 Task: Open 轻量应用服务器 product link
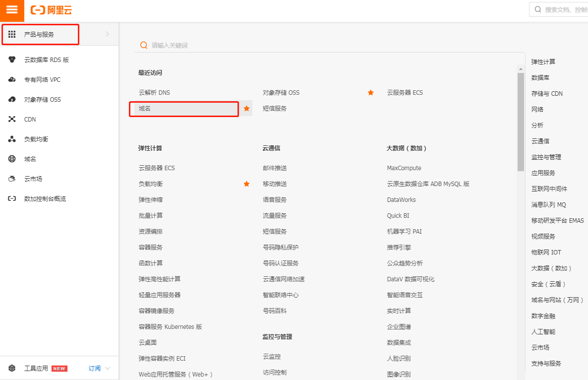click(159, 295)
